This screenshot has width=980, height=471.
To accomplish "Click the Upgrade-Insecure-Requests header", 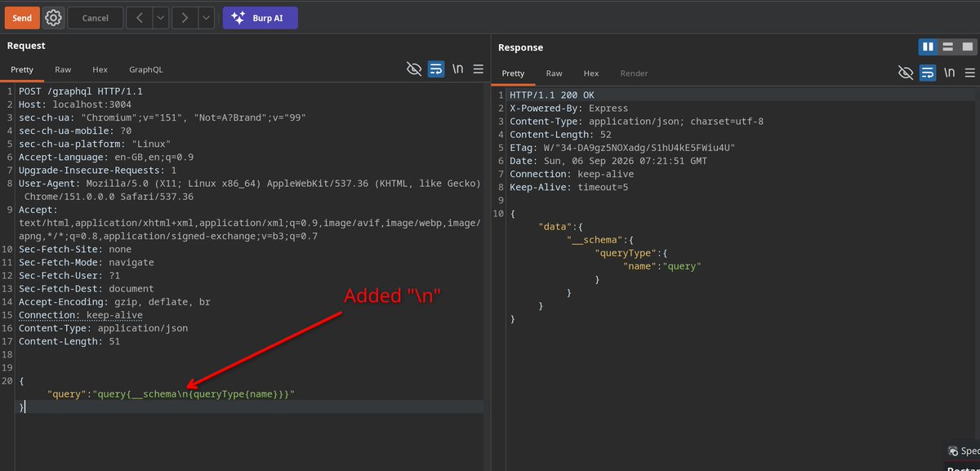I will (97, 171).
